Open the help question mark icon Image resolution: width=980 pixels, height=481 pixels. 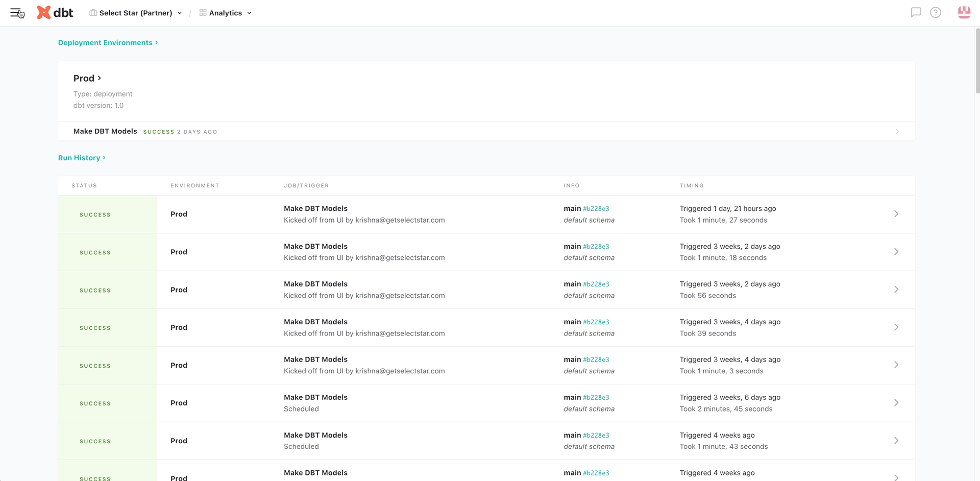[935, 12]
